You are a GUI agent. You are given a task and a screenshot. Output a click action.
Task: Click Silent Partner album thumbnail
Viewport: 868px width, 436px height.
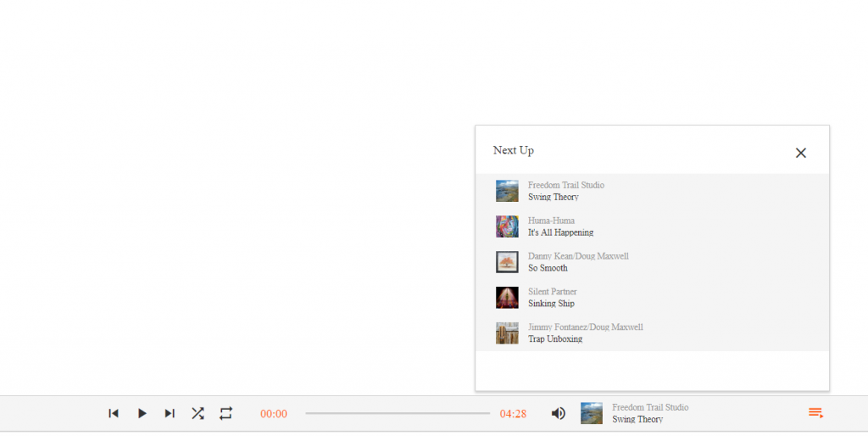click(x=507, y=298)
